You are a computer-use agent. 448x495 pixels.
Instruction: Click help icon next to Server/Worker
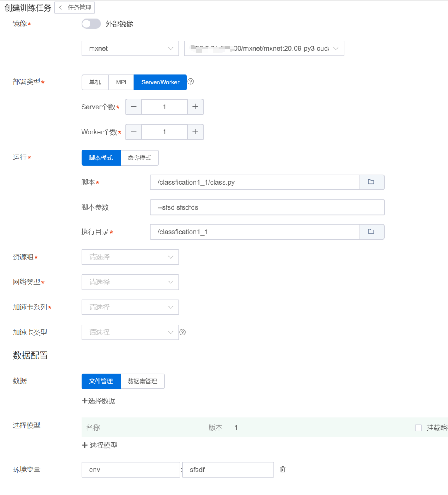[191, 82]
